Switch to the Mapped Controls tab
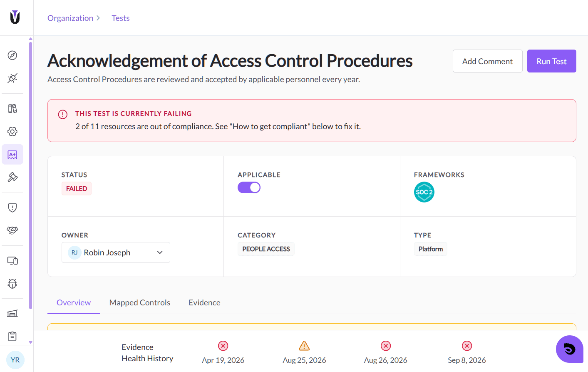Viewport: 588px width, 372px height. 140,303
